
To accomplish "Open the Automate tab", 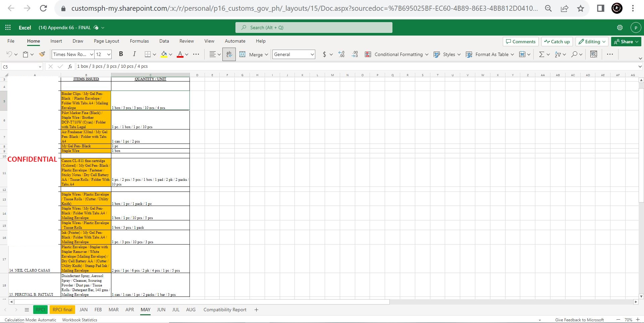I will click(235, 41).
